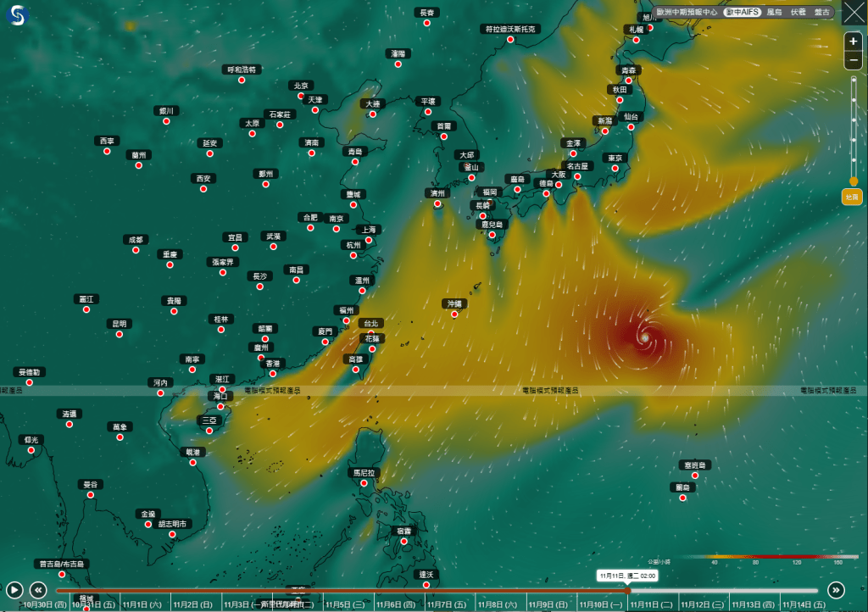This screenshot has height=612, width=868.
Task: Switch to the 伏羲 forecast model
Action: (x=798, y=13)
